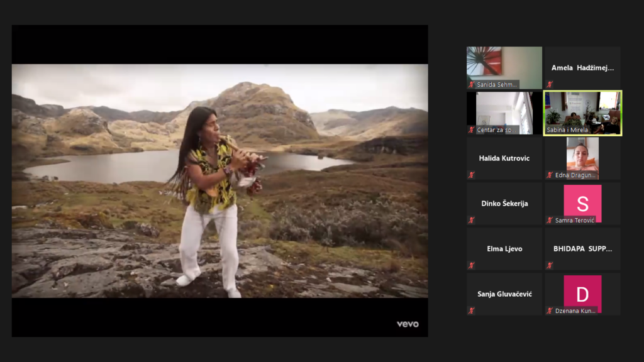Click muted mic icon on Samra Terović tile

pos(549,220)
